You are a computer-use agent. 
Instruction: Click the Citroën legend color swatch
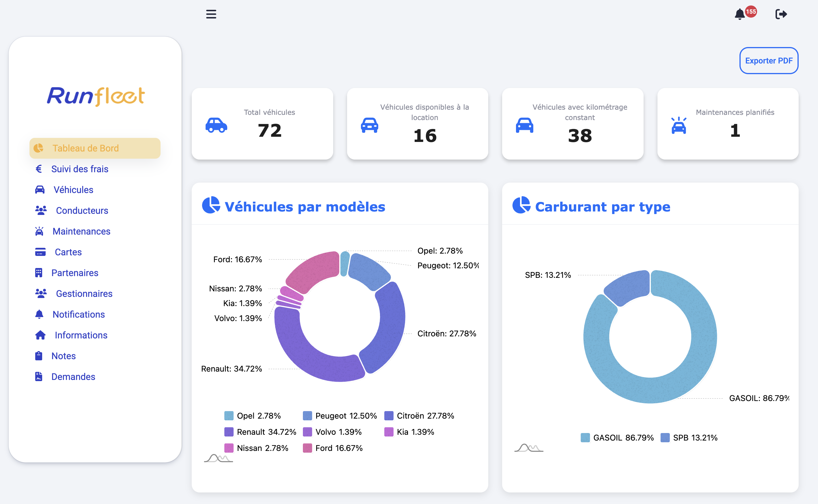[x=389, y=416]
